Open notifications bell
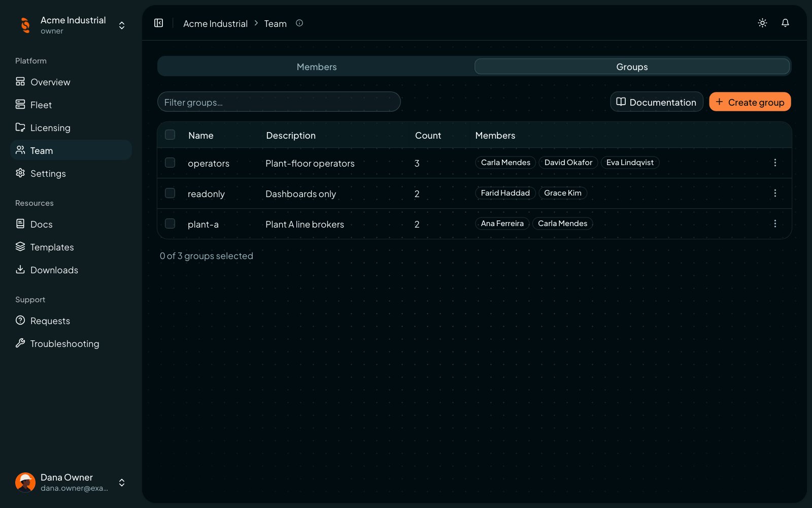812x508 pixels. pyautogui.click(x=785, y=23)
